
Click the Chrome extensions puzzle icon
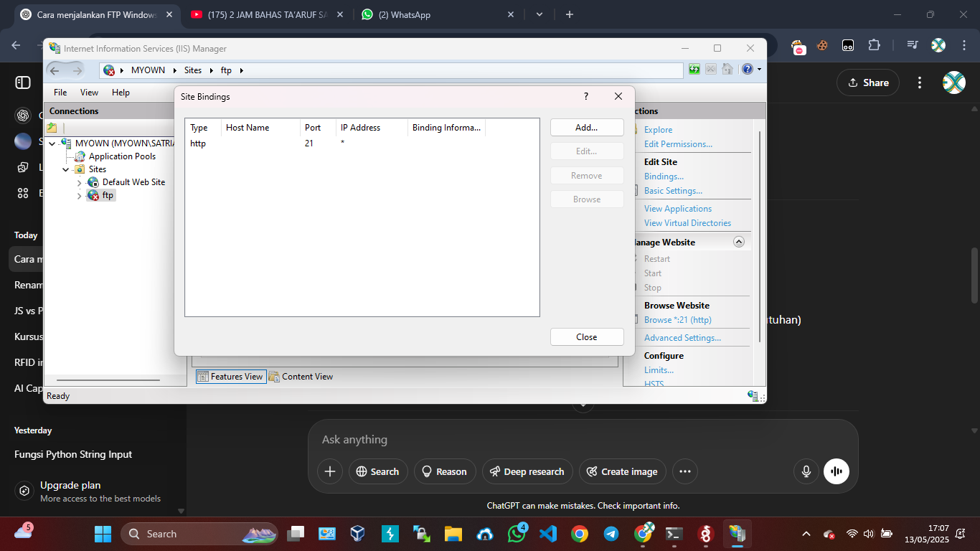pos(874,45)
